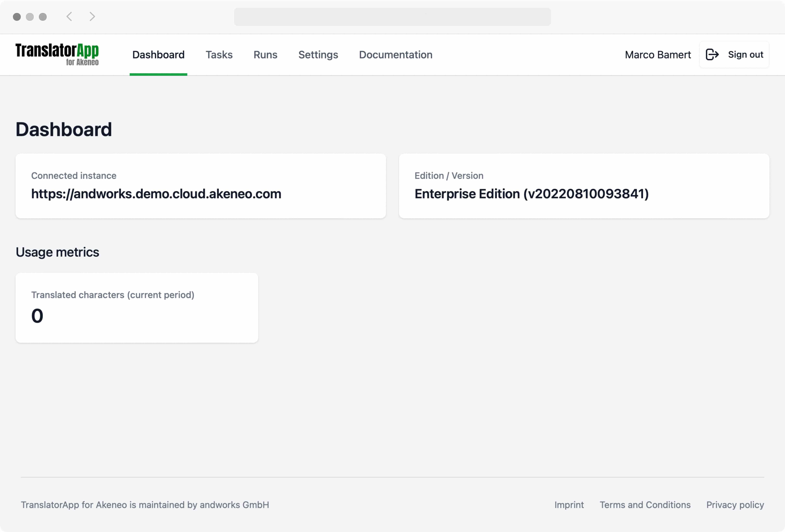Click the sign out arrow icon
The height and width of the screenshot is (532, 785).
pos(712,54)
